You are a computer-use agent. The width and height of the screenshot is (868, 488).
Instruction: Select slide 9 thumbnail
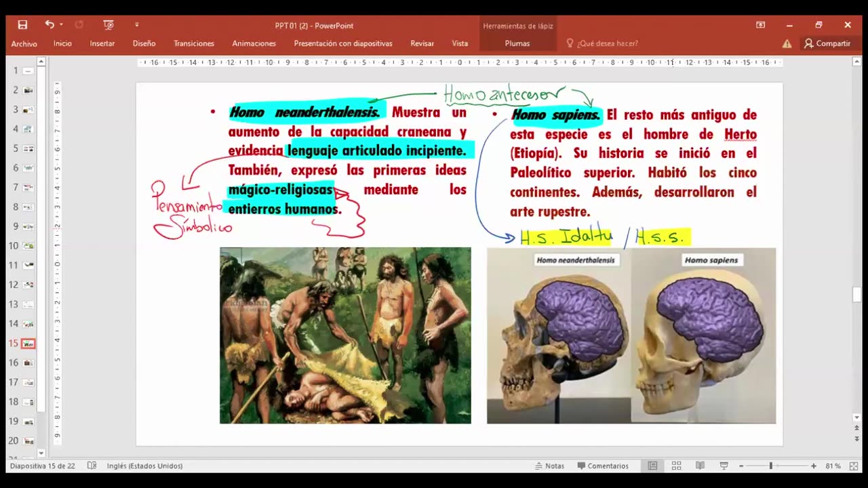point(28,226)
